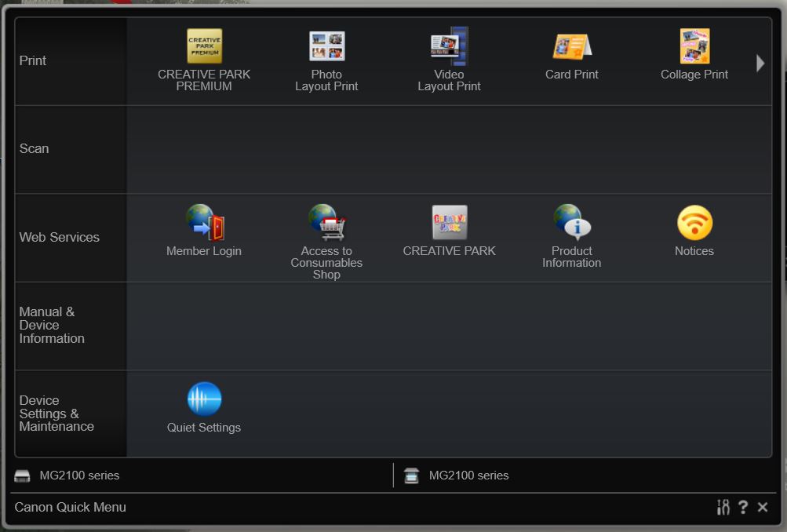The width and height of the screenshot is (787, 532).
Task: Expand Print row with right arrow
Action: [x=760, y=64]
